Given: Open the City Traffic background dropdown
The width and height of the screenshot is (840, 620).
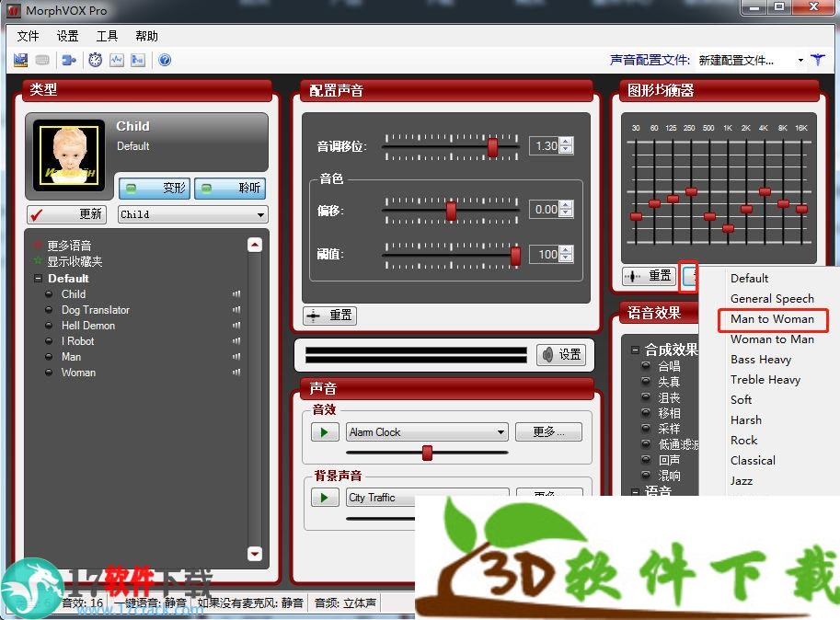Looking at the screenshot, I should click(427, 498).
